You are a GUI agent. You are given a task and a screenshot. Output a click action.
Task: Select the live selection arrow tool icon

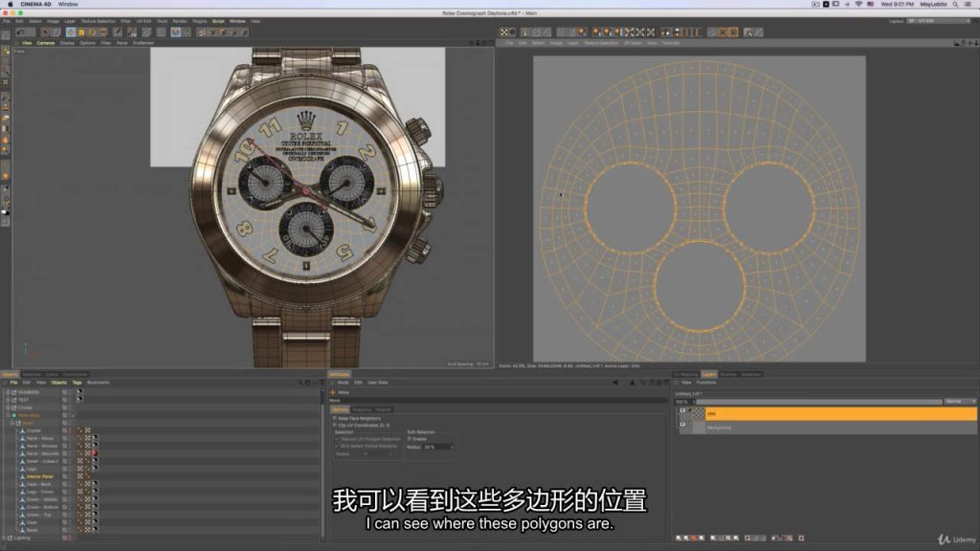[45, 32]
